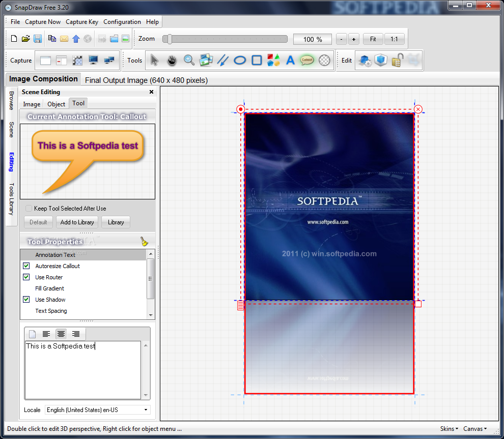Open the File menu
504x439 pixels.
point(15,22)
